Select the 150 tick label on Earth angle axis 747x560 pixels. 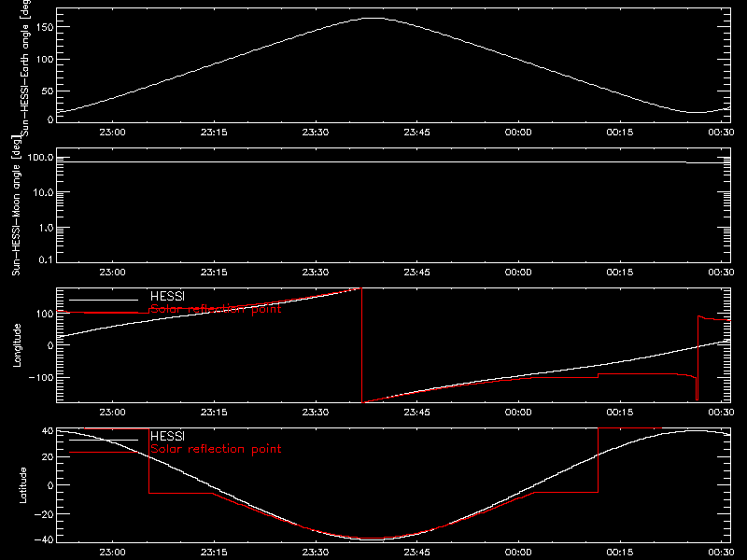coord(44,27)
